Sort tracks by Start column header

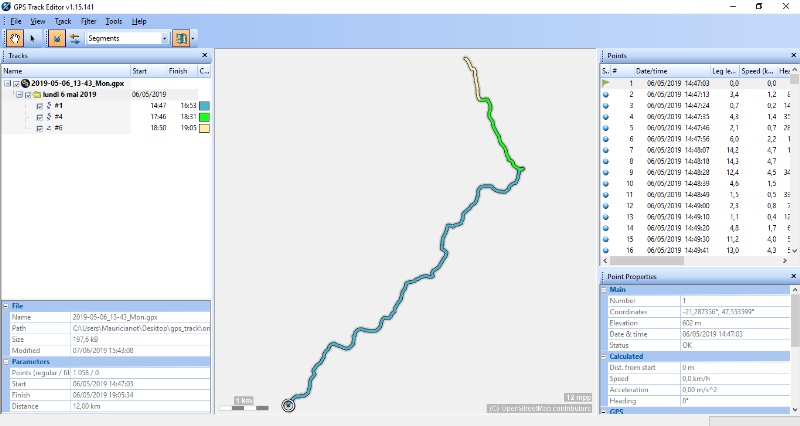tap(148, 71)
